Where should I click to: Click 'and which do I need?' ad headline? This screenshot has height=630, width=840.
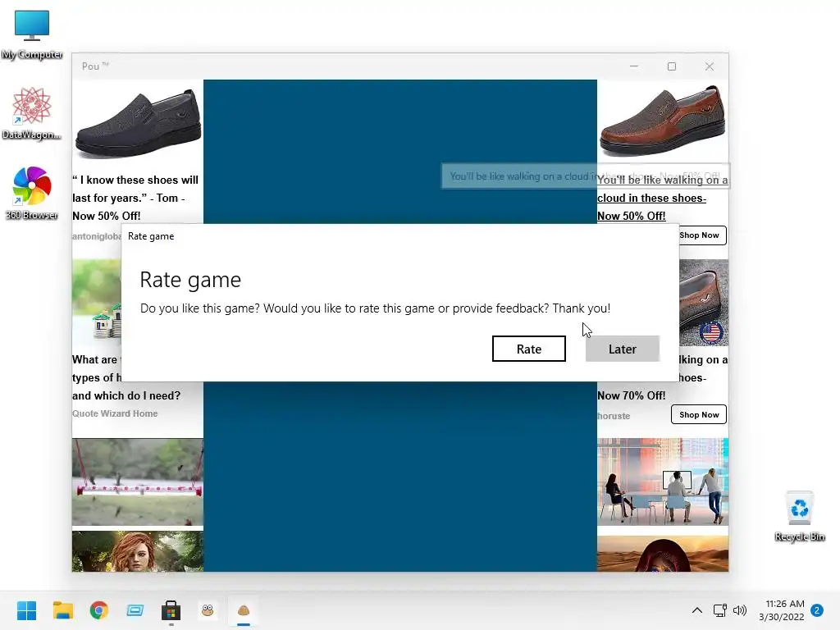click(126, 395)
